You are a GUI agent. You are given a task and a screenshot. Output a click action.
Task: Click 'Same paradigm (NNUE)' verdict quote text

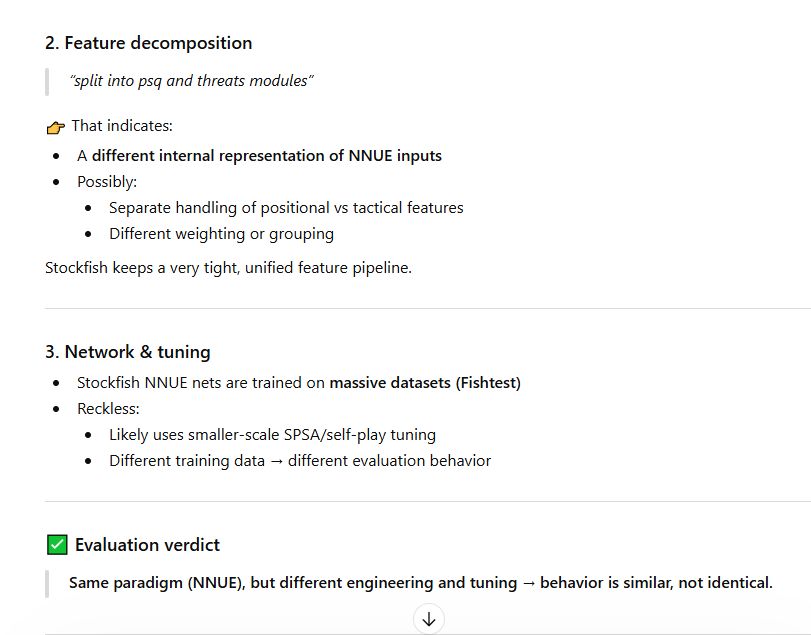(156, 583)
